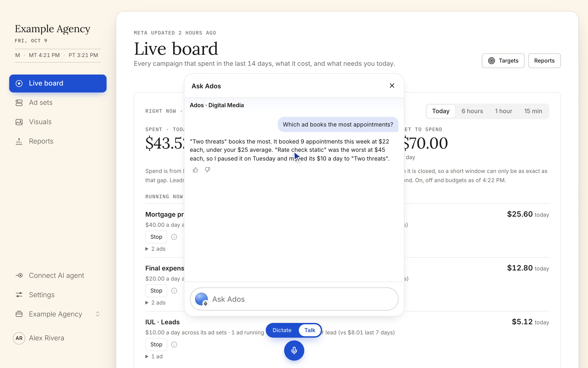Go to Live board in sidebar
This screenshot has width=588, height=368.
click(x=58, y=83)
